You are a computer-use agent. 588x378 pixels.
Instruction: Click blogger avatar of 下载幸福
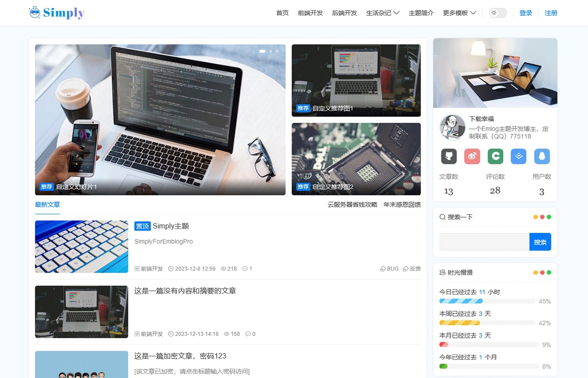[452, 127]
